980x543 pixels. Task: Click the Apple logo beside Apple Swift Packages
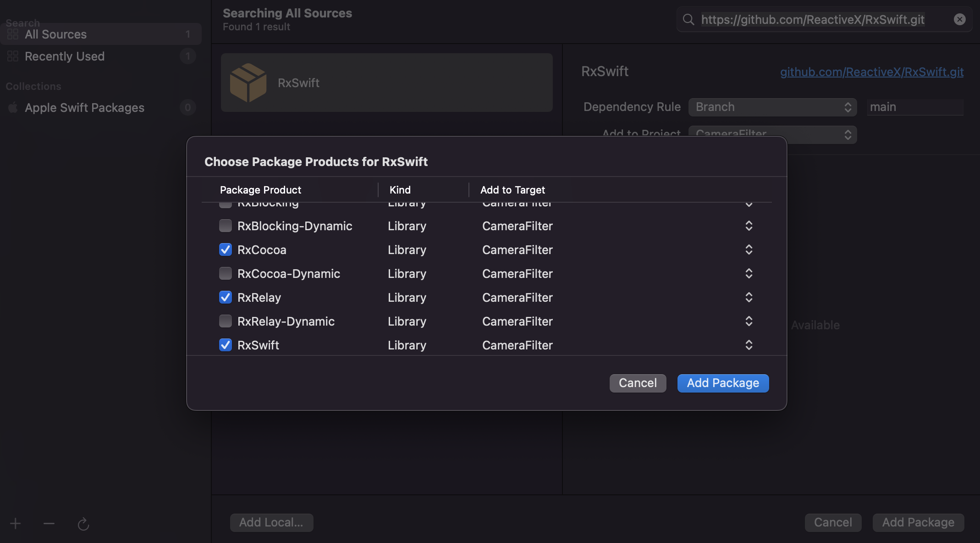tap(13, 107)
